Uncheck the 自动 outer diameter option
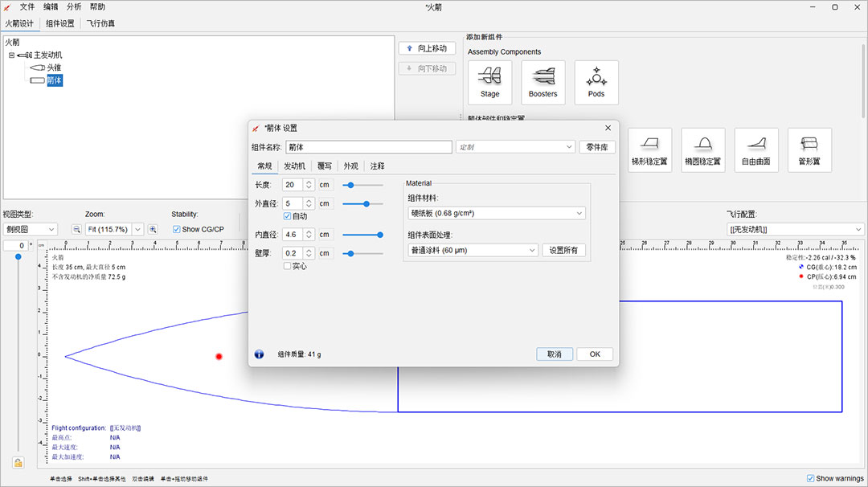Viewport: 868px width, 487px height. click(287, 216)
